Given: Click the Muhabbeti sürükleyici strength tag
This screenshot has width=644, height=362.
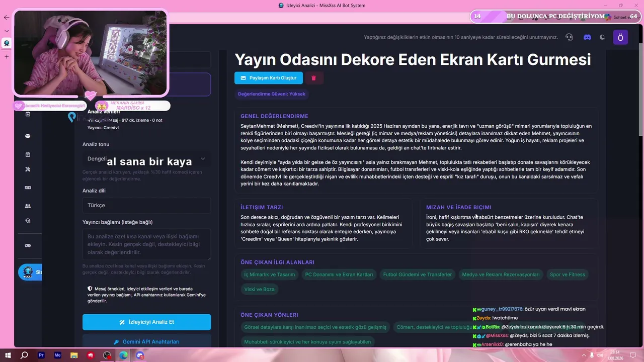Looking at the screenshot, I should click(307, 342).
